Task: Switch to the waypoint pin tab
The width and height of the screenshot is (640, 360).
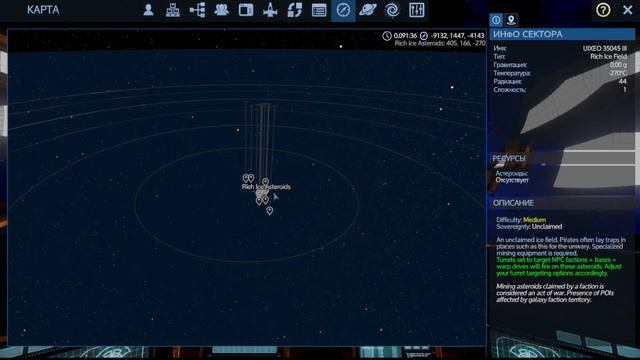Action: pyautogui.click(x=511, y=20)
